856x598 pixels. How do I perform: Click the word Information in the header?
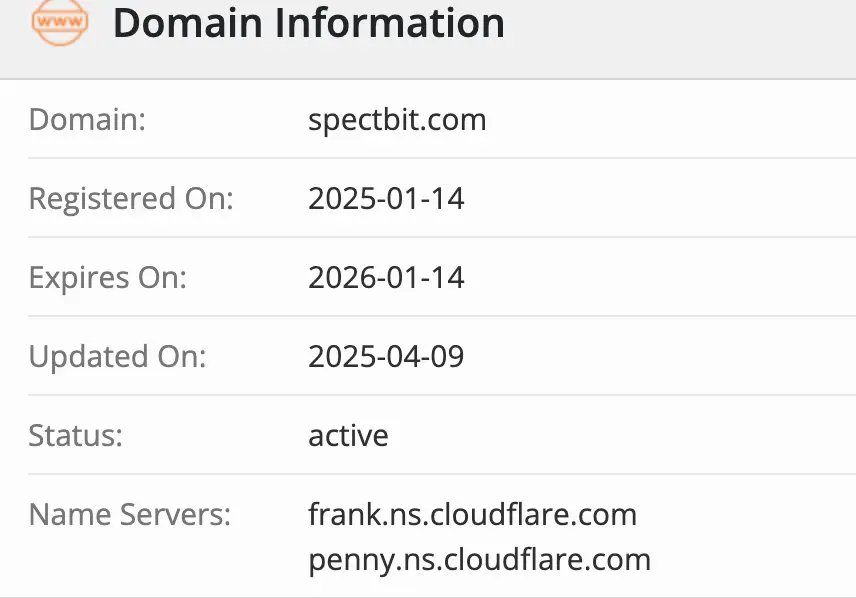(x=390, y=23)
